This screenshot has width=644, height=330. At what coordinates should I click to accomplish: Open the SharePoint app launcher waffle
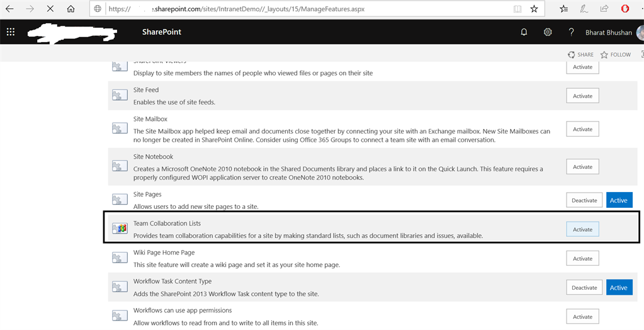tap(11, 32)
